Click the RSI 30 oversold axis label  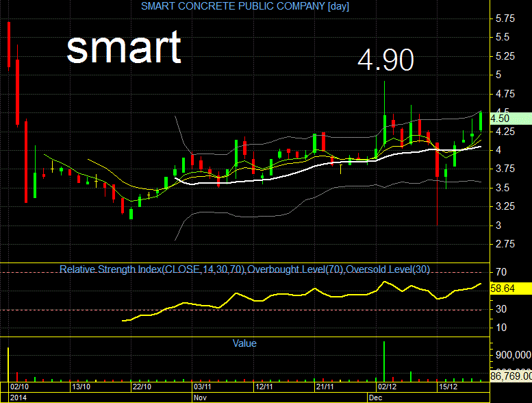pyautogui.click(x=501, y=309)
